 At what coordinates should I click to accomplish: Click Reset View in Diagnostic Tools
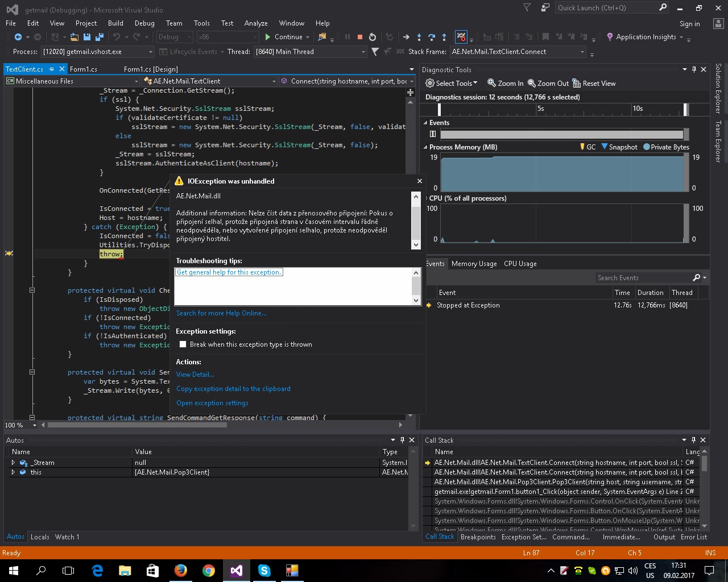coord(594,83)
